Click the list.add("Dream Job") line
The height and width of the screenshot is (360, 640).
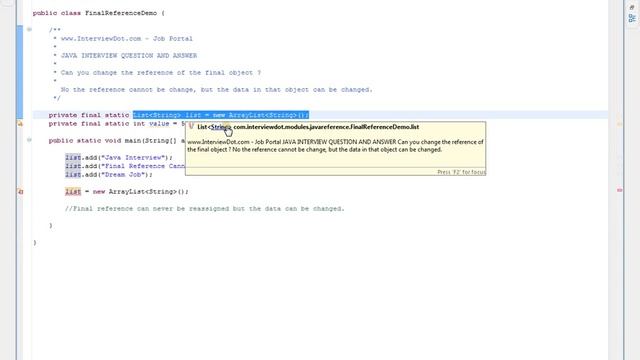click(109, 175)
